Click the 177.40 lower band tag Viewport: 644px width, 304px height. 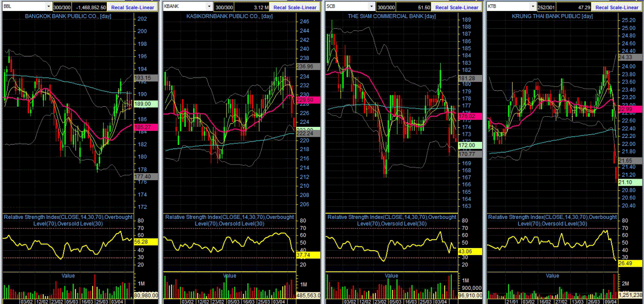coord(145,176)
